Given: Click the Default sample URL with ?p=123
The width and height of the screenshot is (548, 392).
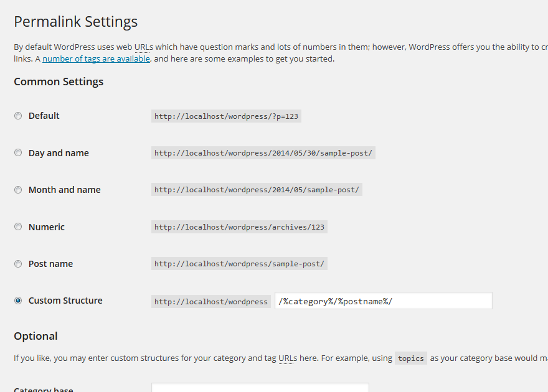Looking at the screenshot, I should [225, 115].
